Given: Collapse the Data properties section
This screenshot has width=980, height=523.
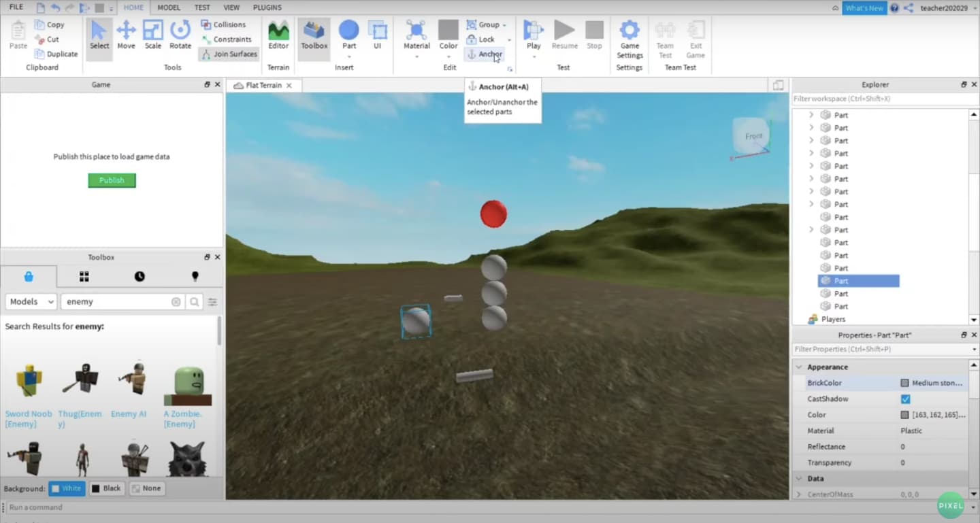Looking at the screenshot, I should tap(800, 479).
